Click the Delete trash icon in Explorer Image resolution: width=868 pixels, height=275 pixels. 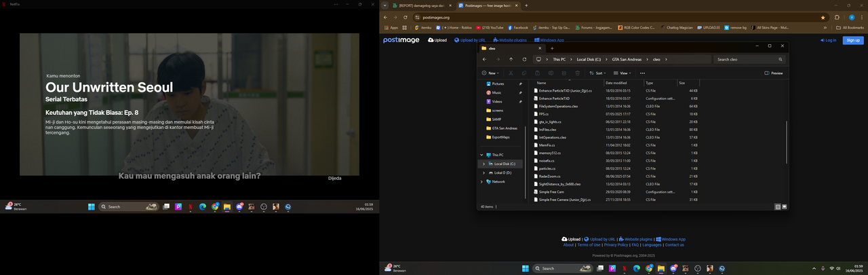pos(577,73)
